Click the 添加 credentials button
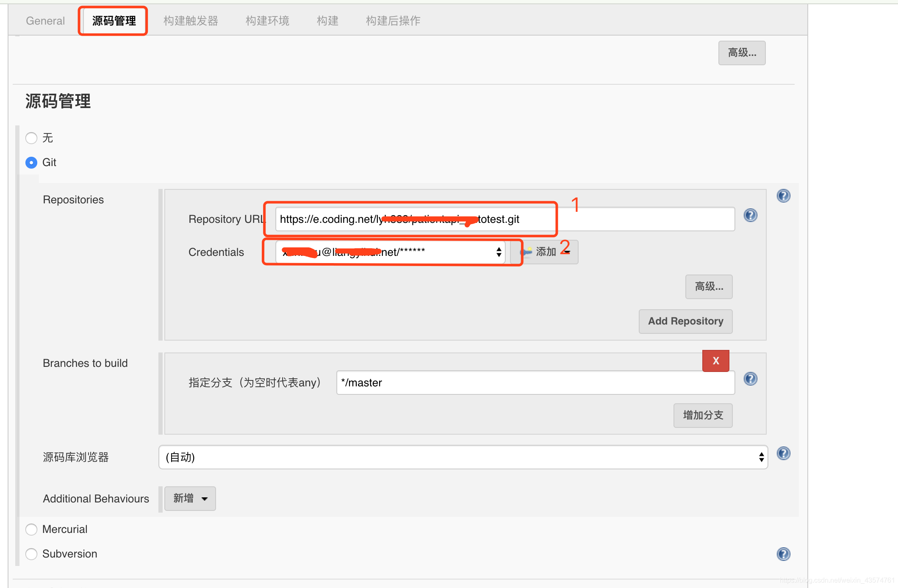This screenshot has width=898, height=588. click(544, 252)
